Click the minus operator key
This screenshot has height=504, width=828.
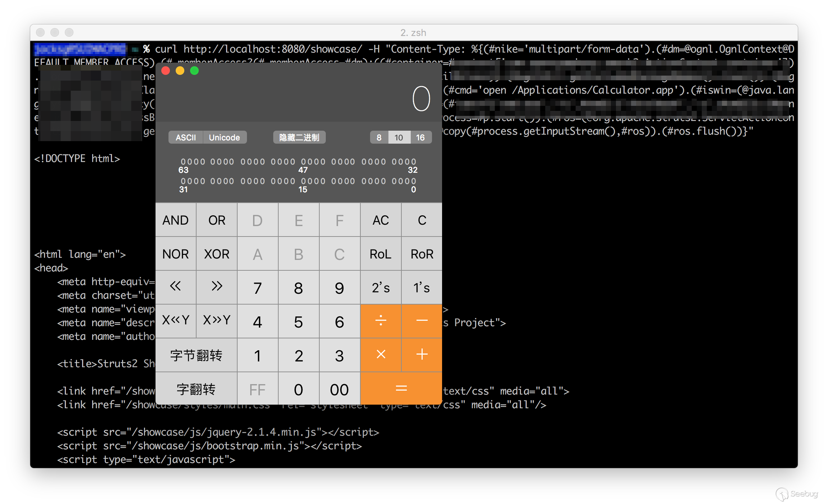point(422,321)
